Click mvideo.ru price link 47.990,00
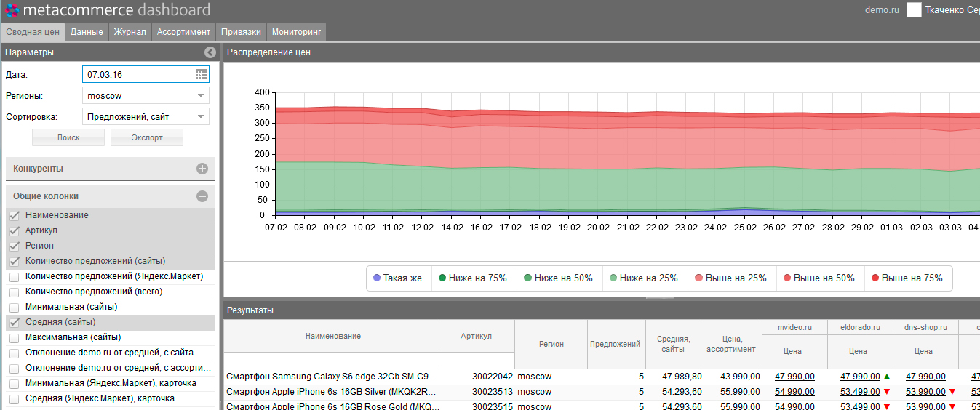This screenshot has height=410, width=980. click(x=794, y=377)
